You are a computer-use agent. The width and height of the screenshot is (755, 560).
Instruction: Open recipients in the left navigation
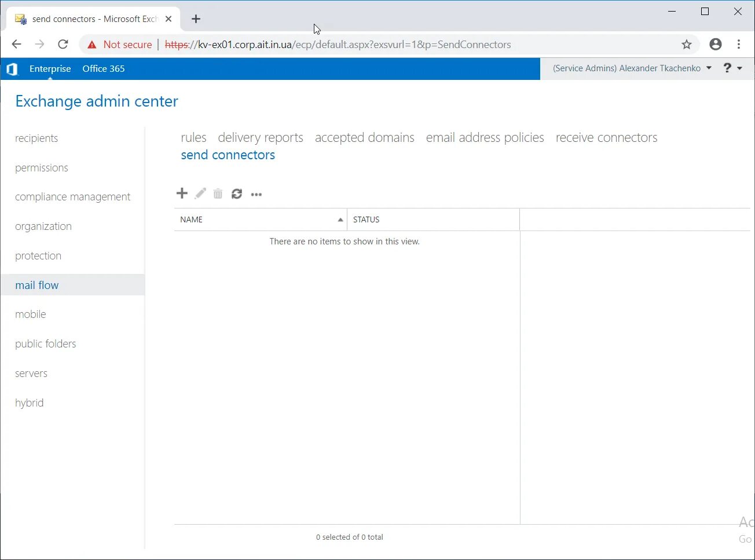coord(36,138)
